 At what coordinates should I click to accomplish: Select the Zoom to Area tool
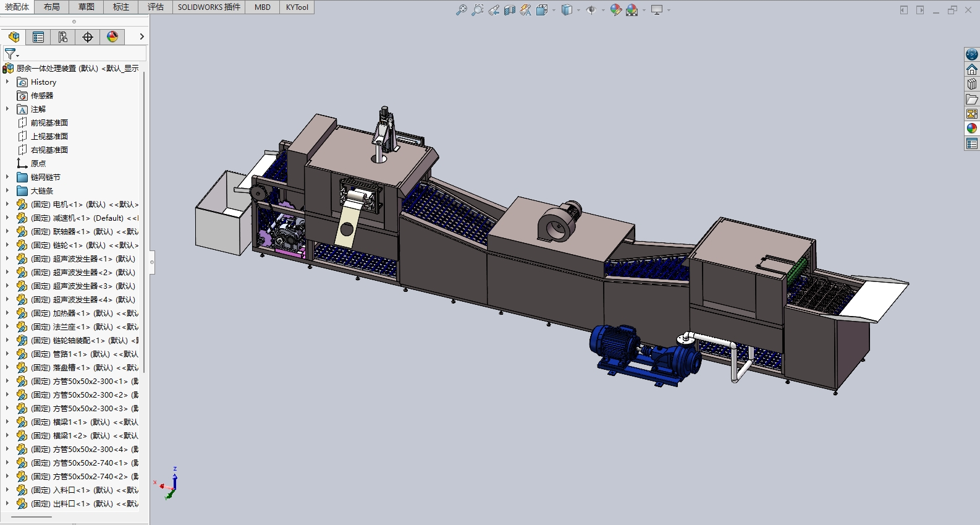477,10
